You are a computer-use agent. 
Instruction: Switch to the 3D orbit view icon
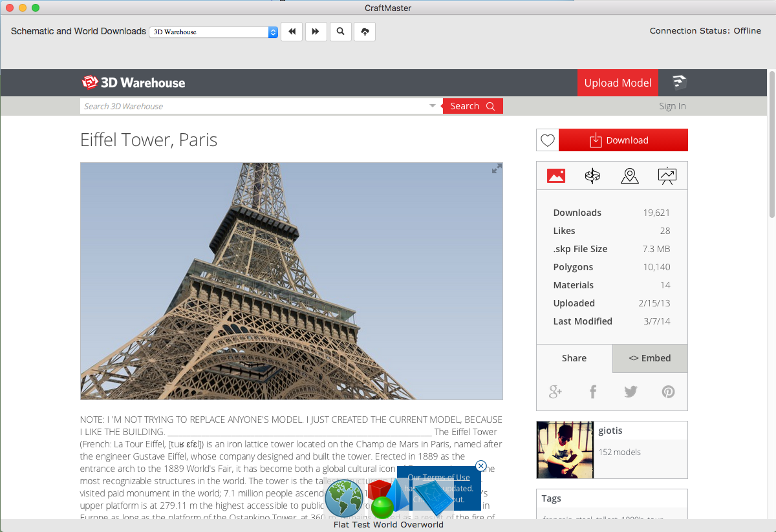(x=592, y=176)
